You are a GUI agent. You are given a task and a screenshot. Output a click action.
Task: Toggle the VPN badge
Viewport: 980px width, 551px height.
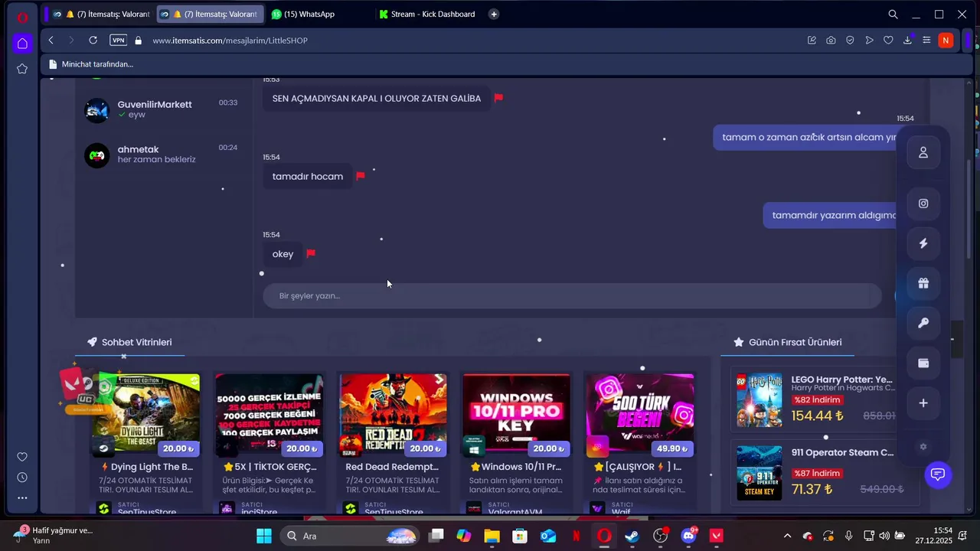(x=118, y=40)
